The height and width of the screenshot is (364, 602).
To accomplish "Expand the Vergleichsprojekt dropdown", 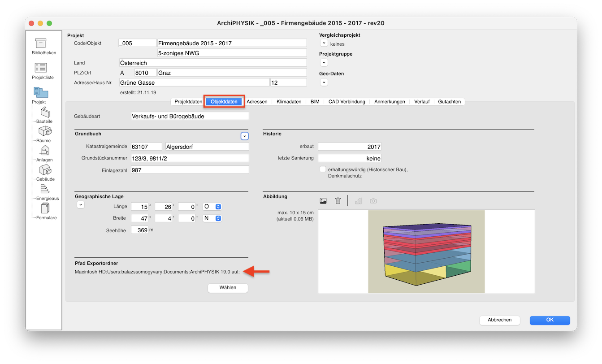I will pyautogui.click(x=324, y=43).
